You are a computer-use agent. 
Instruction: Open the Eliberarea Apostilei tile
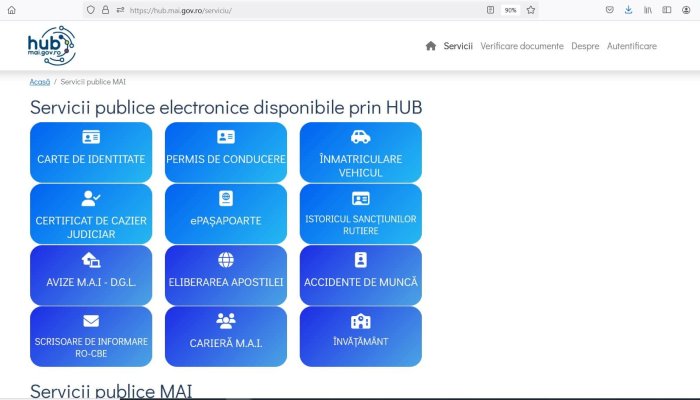pyautogui.click(x=226, y=275)
